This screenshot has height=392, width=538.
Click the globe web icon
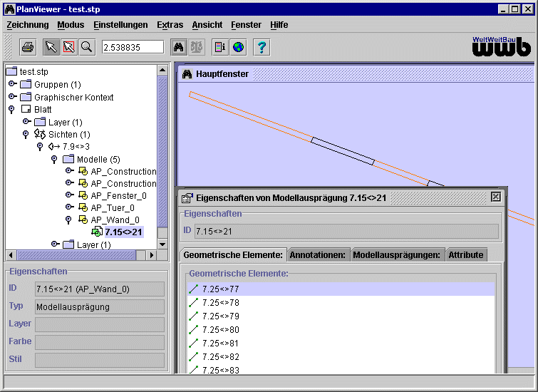(x=238, y=47)
